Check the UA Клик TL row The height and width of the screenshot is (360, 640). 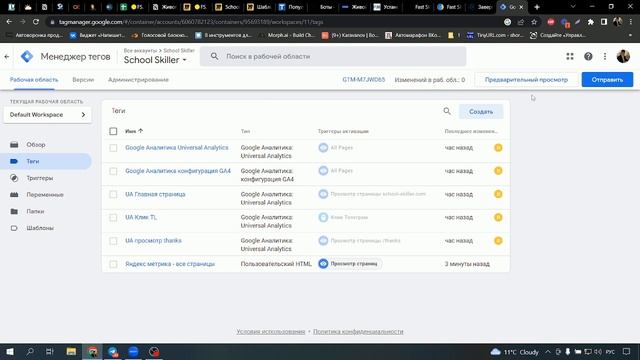[x=113, y=218]
